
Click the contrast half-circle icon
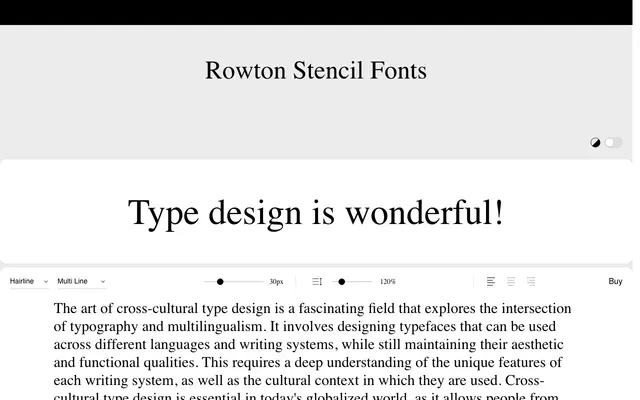(x=595, y=142)
